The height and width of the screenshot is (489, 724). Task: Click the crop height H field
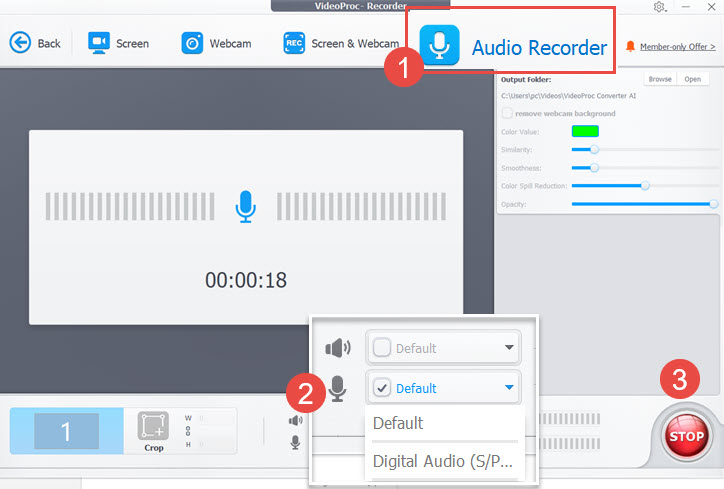point(203,444)
